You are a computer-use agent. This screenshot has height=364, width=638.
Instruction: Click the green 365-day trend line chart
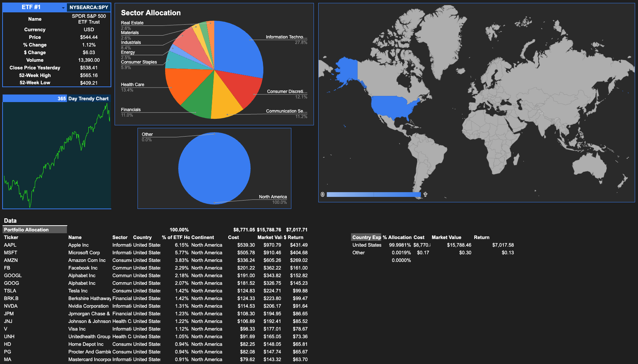[x=57, y=155]
